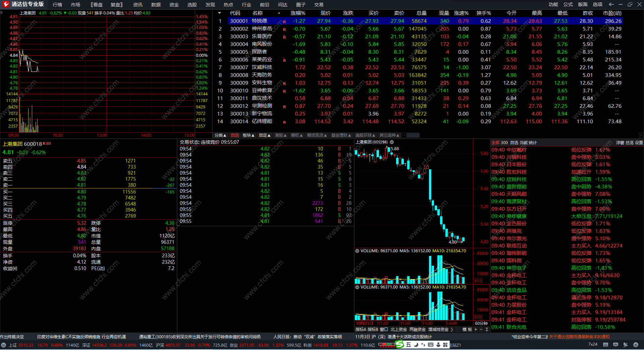644x350 pixels.
Task: Open 设置 in the alert panel header
Action: (x=639, y=143)
